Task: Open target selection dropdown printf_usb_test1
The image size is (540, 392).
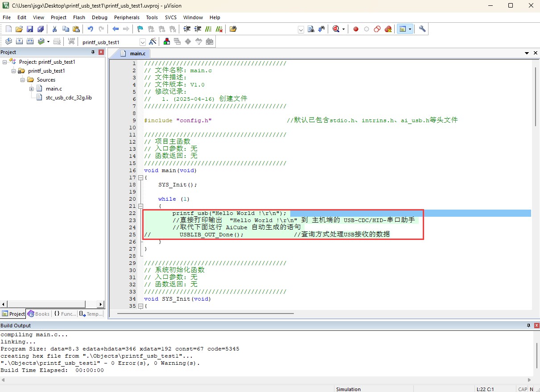Action: click(x=143, y=42)
